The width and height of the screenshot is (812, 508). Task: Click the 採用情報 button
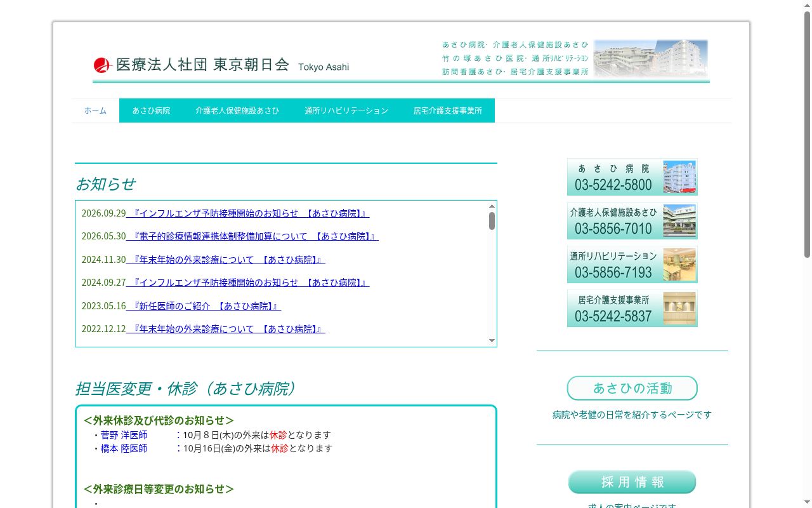pos(632,482)
